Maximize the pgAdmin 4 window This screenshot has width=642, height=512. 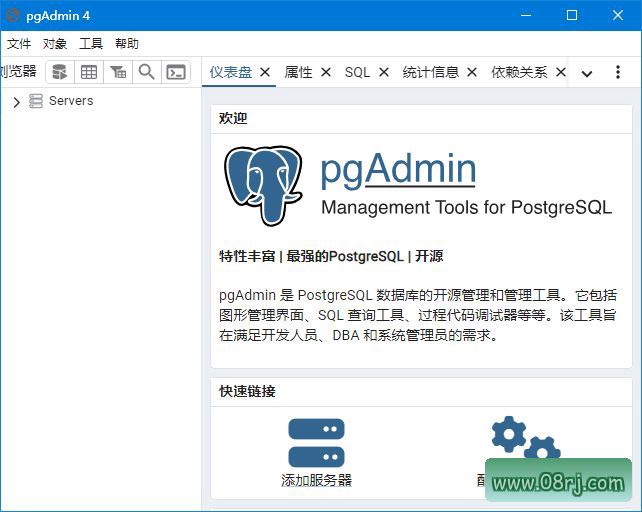572,16
